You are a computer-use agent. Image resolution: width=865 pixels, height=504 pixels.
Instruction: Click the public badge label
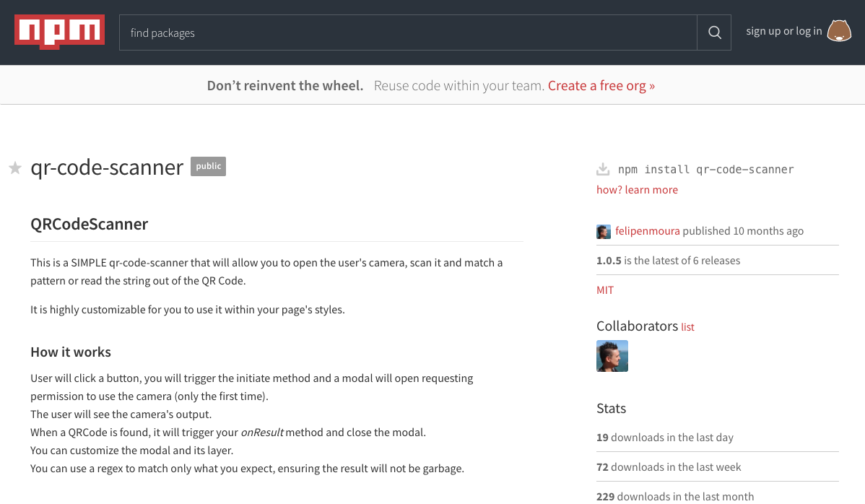208,166
